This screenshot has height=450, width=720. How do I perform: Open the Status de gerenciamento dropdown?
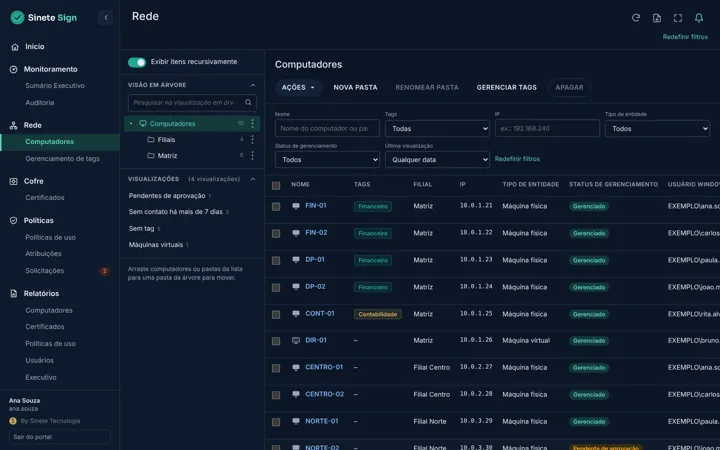(x=327, y=160)
